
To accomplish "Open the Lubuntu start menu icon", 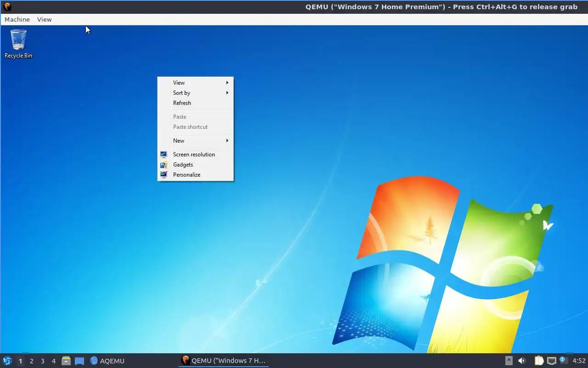I will [7, 361].
